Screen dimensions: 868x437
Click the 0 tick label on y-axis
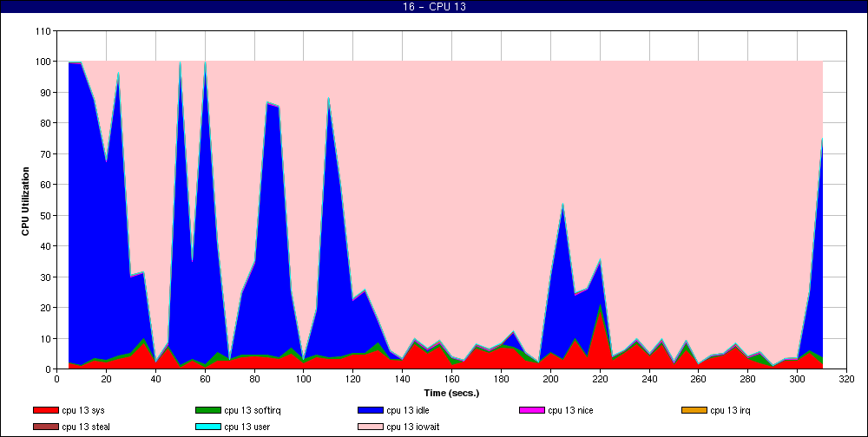tap(48, 369)
